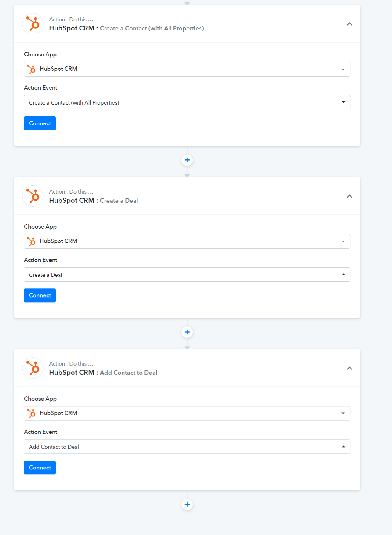Connect HubSpot for Create a Contact step
Viewport: 392px width, 535px height.
(x=40, y=123)
